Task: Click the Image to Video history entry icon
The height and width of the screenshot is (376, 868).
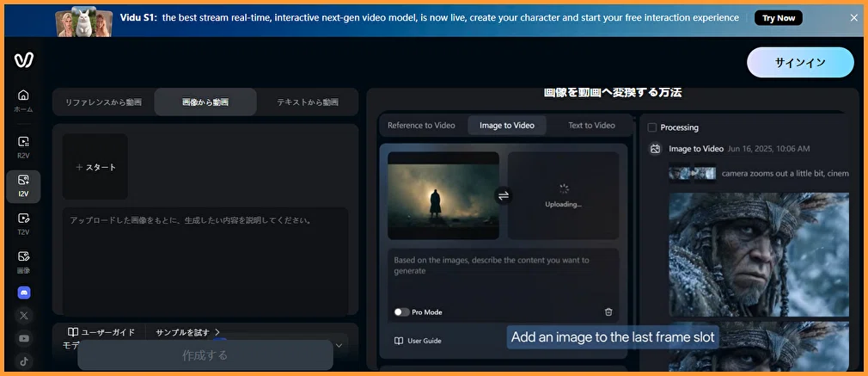Action: pyautogui.click(x=655, y=149)
